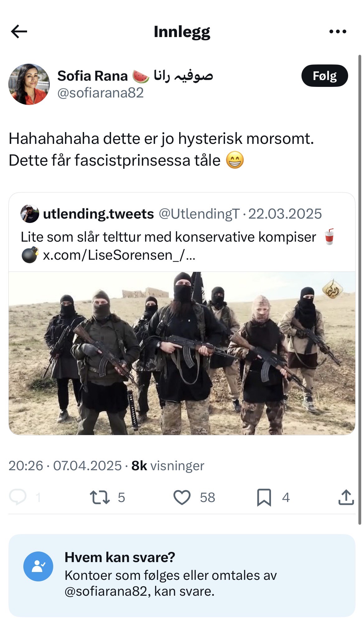Tap the Sofia Rana display name
The image size is (364, 620).
(92, 76)
